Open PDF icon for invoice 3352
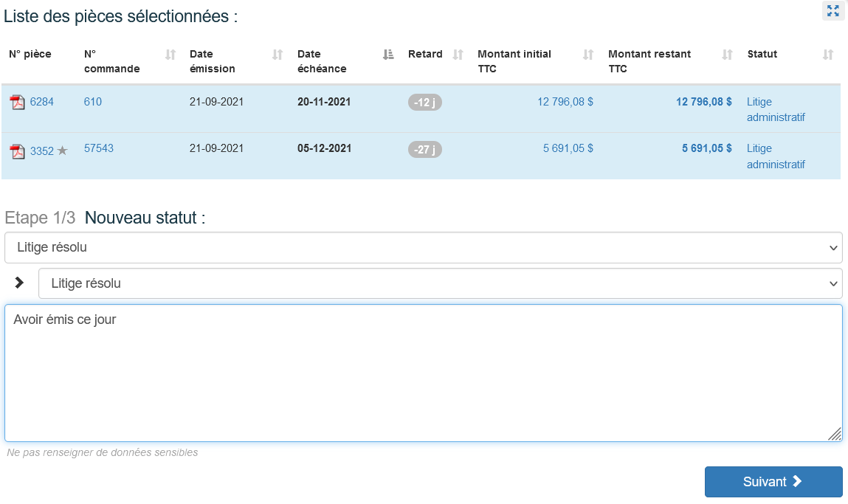The height and width of the screenshot is (504, 848). point(17,151)
